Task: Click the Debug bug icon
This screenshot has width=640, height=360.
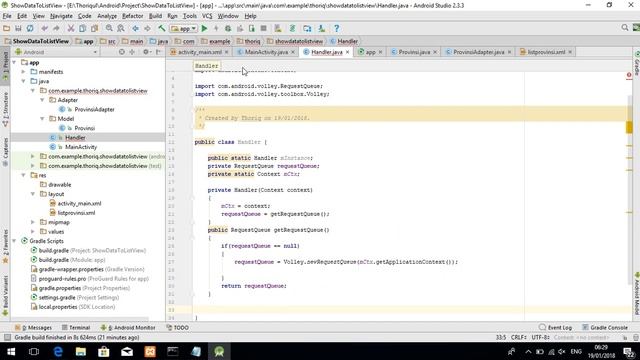Action: (228, 28)
